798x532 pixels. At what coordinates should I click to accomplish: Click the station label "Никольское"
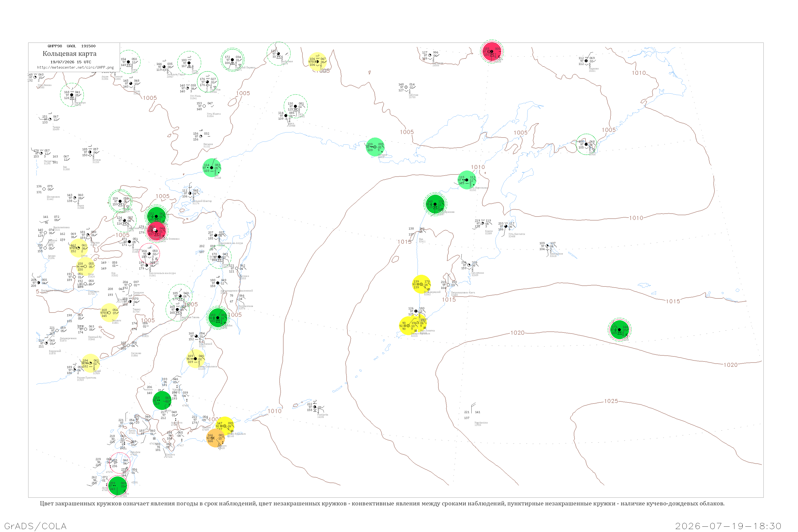(x=556, y=254)
